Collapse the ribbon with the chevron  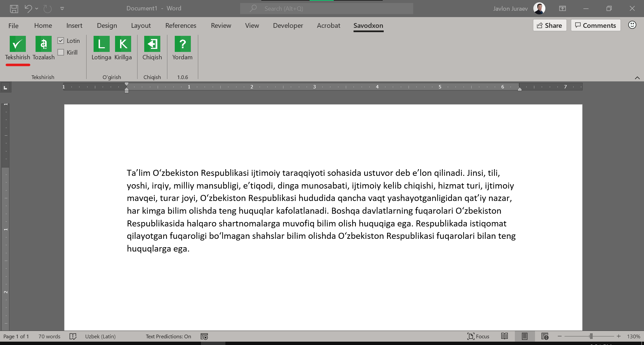coord(637,78)
